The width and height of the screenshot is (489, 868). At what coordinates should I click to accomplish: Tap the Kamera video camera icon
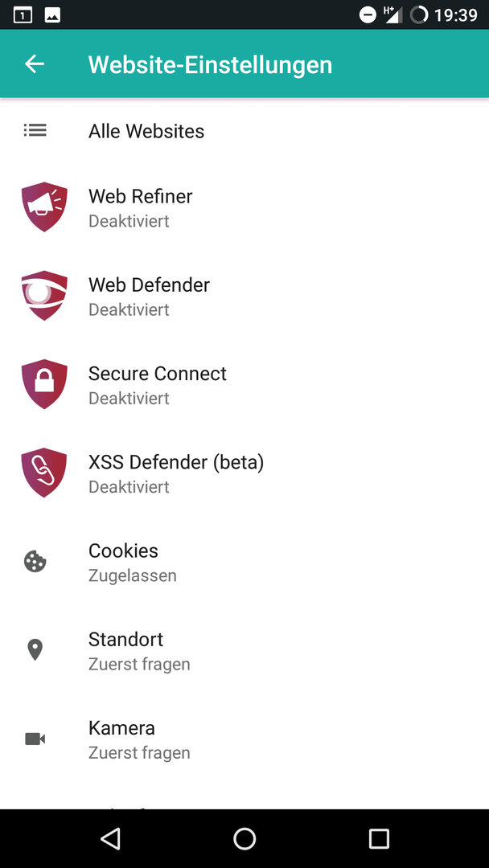click(35, 739)
